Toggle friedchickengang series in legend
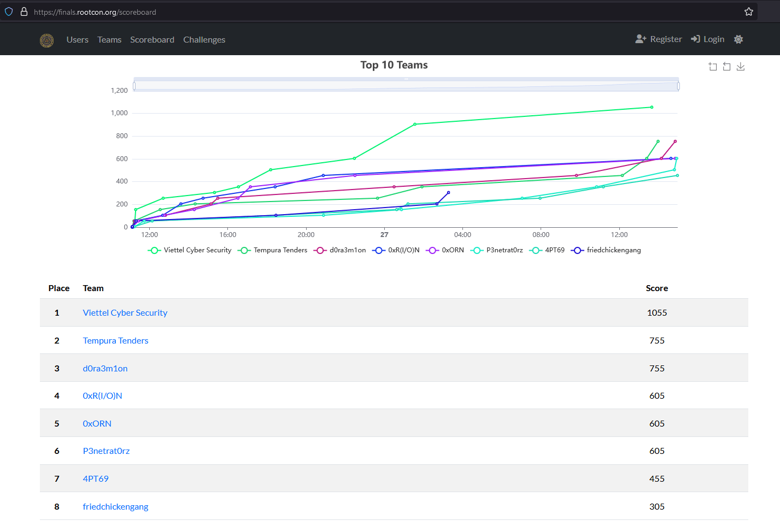Viewport: 780px width, 532px height. [606, 250]
